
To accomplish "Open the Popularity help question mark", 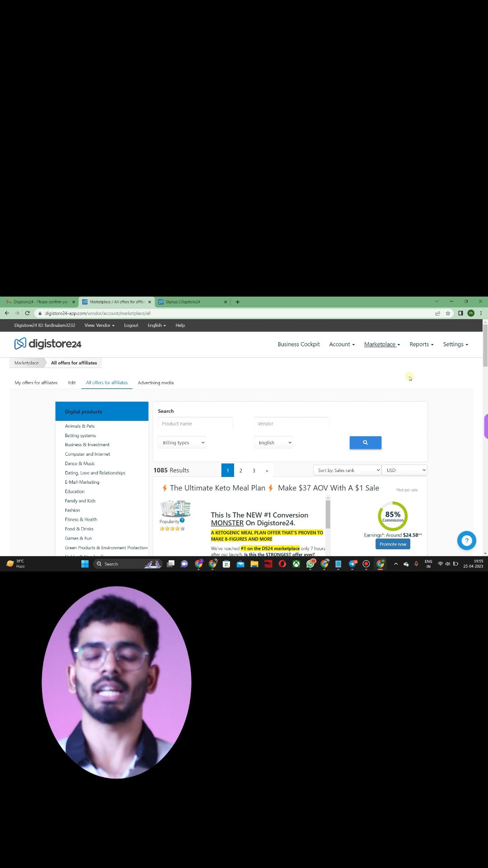I will click(x=182, y=520).
